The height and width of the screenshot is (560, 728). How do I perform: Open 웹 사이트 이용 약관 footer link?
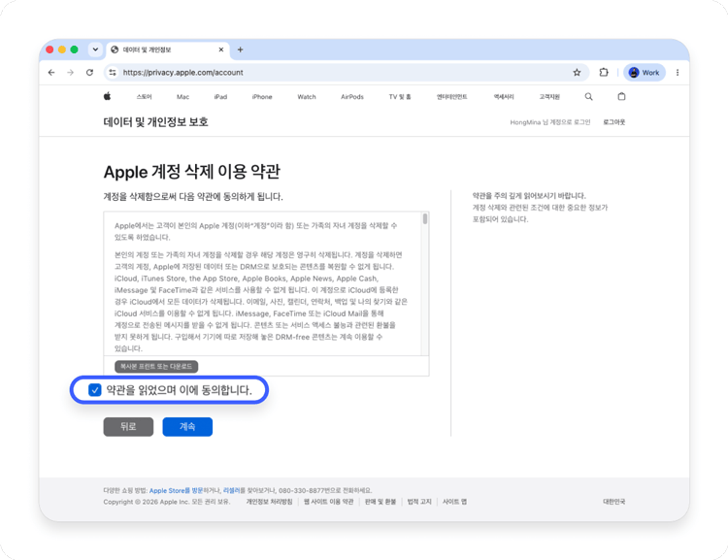pyautogui.click(x=329, y=502)
